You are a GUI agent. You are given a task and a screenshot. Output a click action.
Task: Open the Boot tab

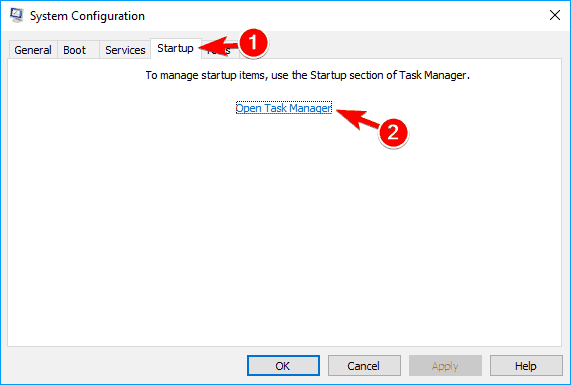[75, 50]
